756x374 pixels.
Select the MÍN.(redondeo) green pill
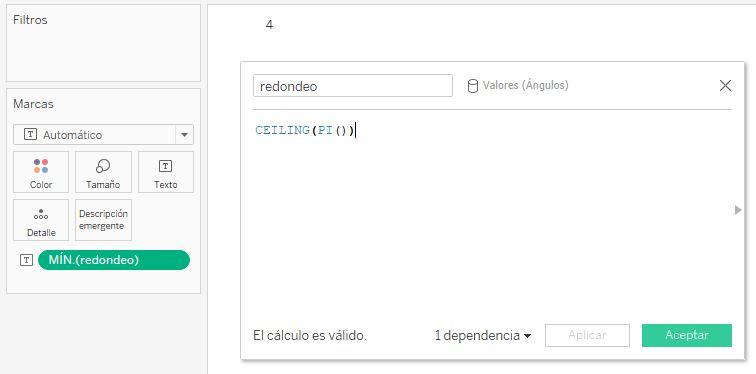(x=114, y=260)
